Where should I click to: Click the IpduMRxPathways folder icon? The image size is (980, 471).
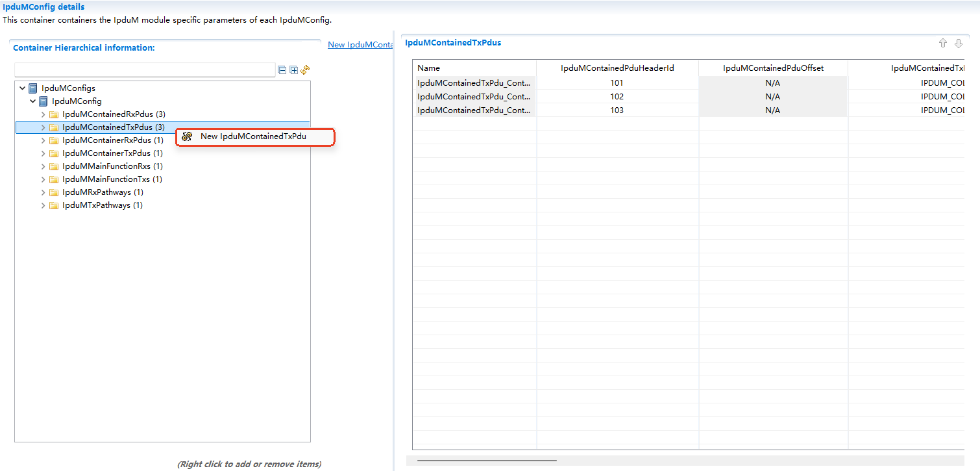(x=54, y=192)
